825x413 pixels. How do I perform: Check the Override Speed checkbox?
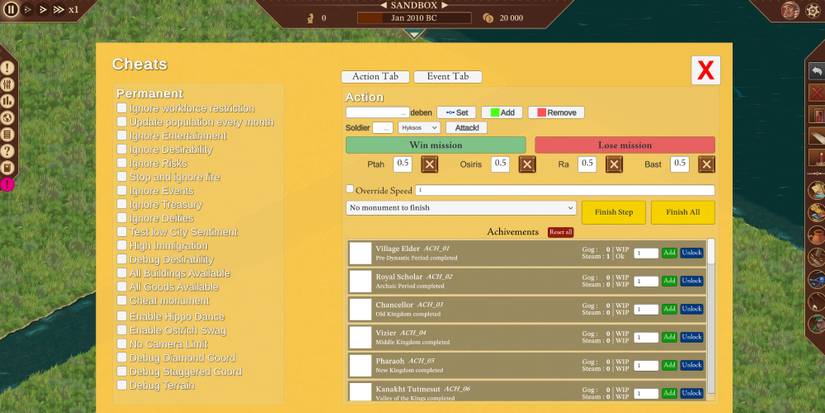(350, 189)
